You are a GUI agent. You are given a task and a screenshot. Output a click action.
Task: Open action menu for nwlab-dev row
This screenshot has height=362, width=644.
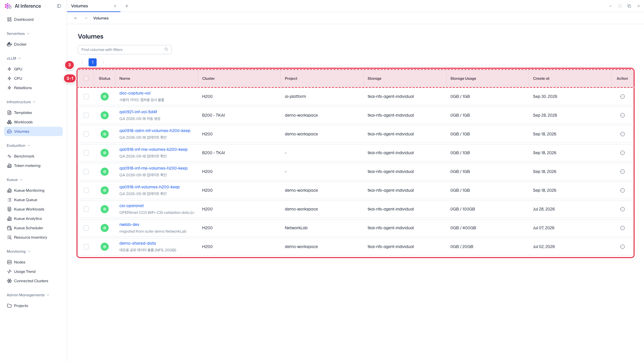[623, 228]
